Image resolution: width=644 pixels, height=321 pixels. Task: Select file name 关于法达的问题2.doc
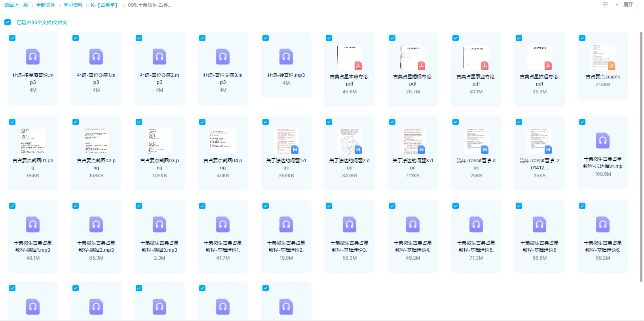point(350,164)
